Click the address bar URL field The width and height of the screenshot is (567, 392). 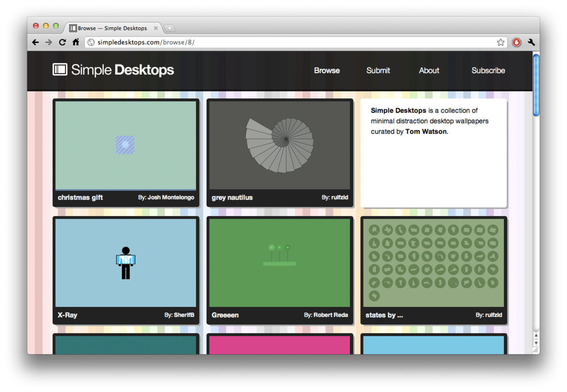[292, 43]
